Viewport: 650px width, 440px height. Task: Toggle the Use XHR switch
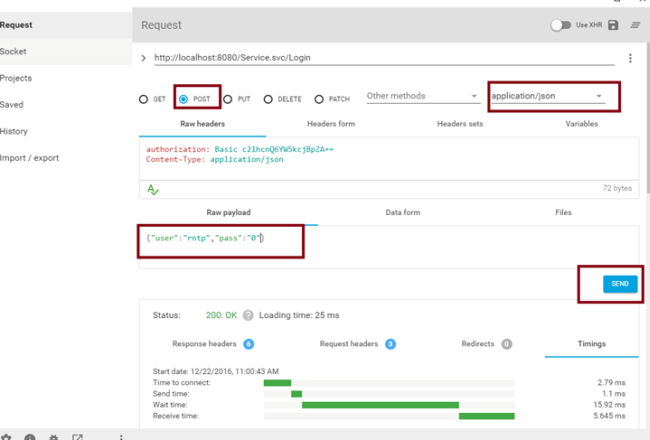tap(560, 25)
